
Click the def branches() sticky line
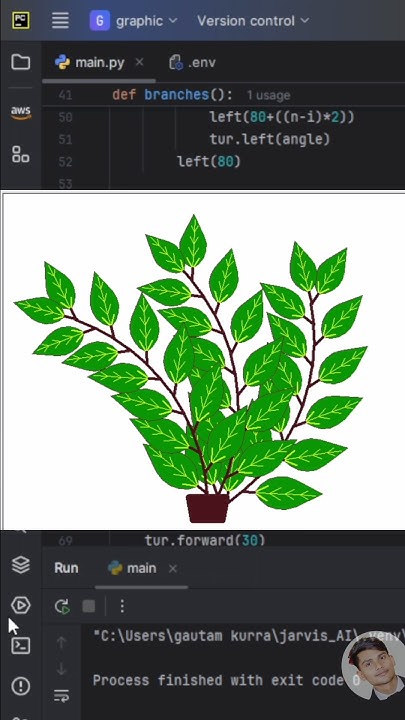click(x=172, y=95)
